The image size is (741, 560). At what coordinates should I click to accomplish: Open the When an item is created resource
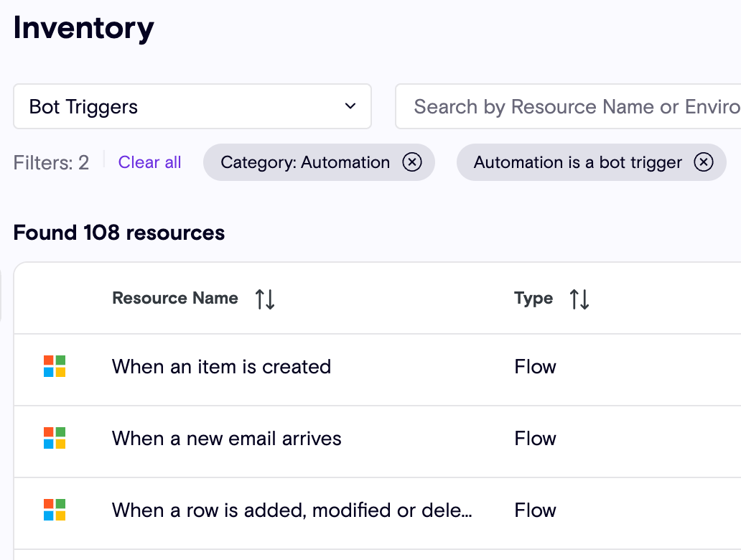click(x=220, y=366)
